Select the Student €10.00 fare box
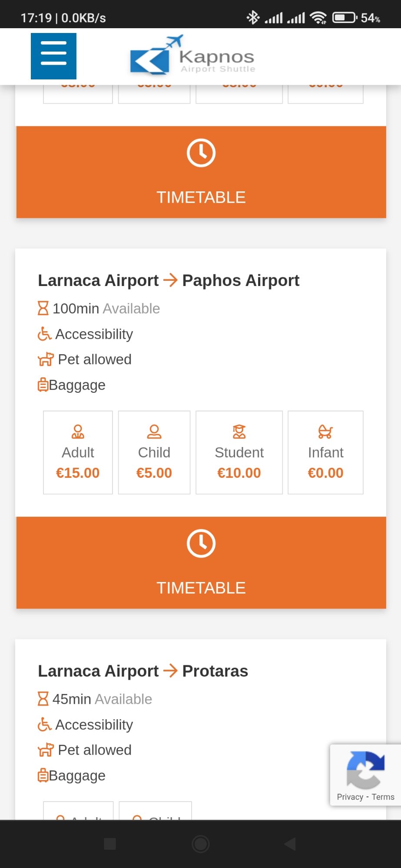The height and width of the screenshot is (868, 401). (239, 452)
